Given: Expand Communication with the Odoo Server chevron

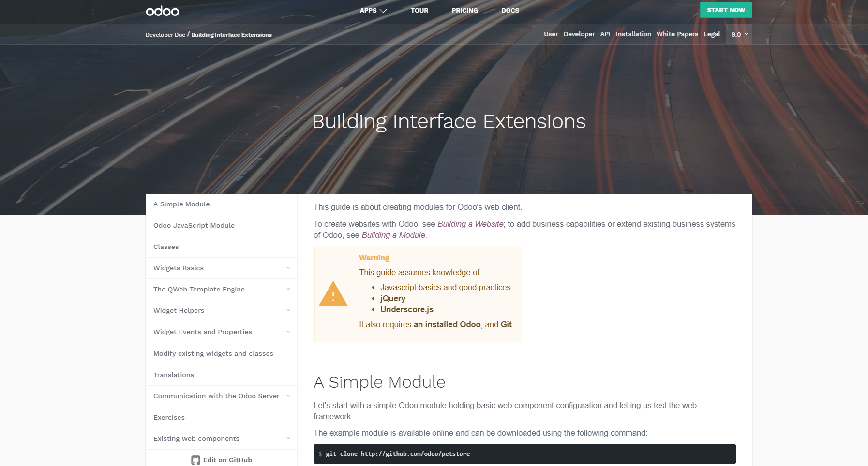Looking at the screenshot, I should pyautogui.click(x=288, y=396).
